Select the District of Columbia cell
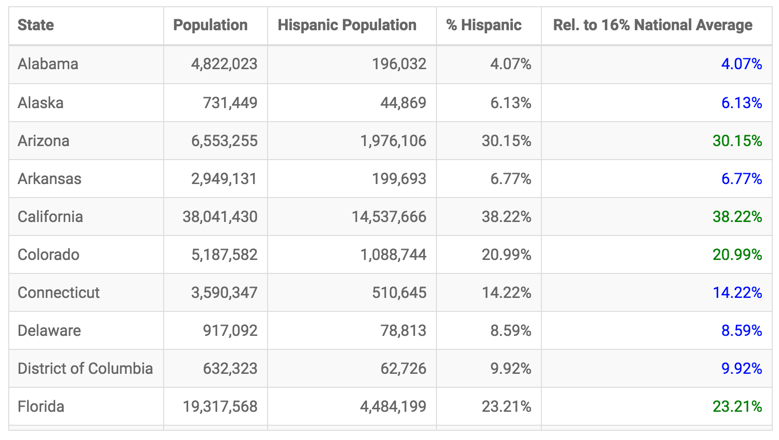 [x=85, y=369]
